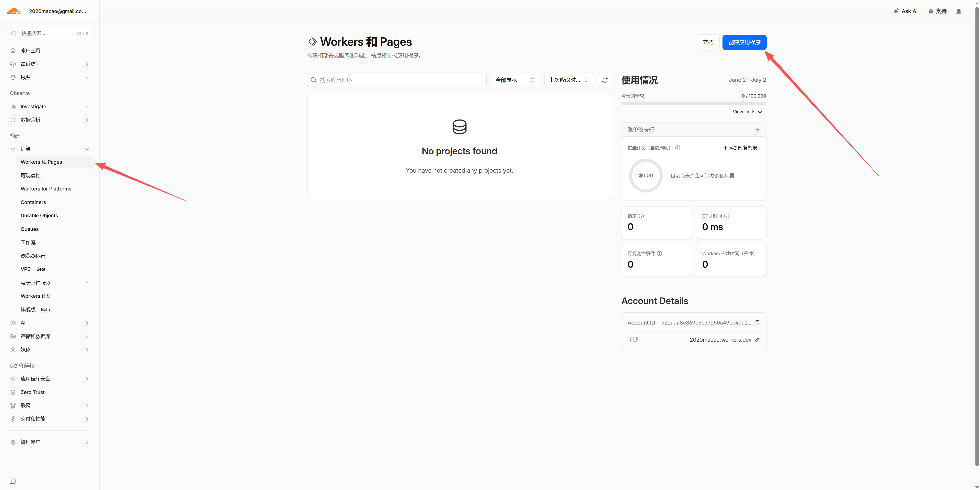Viewport: 980px width, 490px height.
Task: Click 添加预算警报 link
Action: pyautogui.click(x=740, y=148)
